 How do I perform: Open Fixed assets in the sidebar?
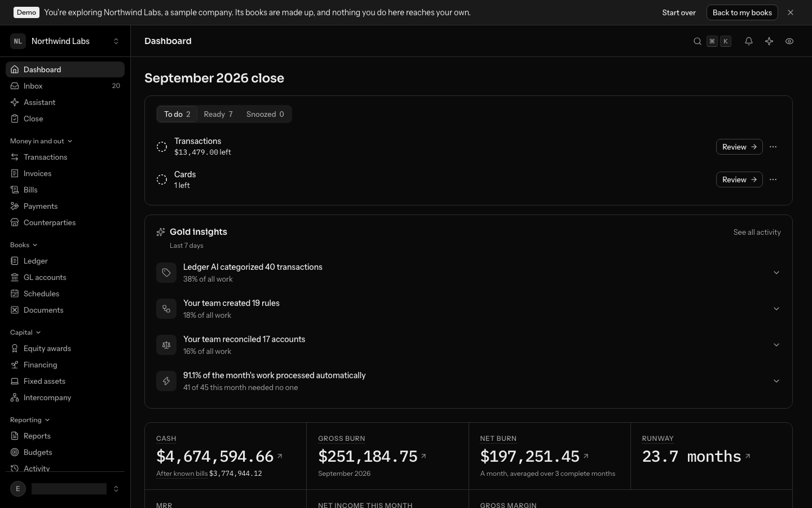click(65, 381)
